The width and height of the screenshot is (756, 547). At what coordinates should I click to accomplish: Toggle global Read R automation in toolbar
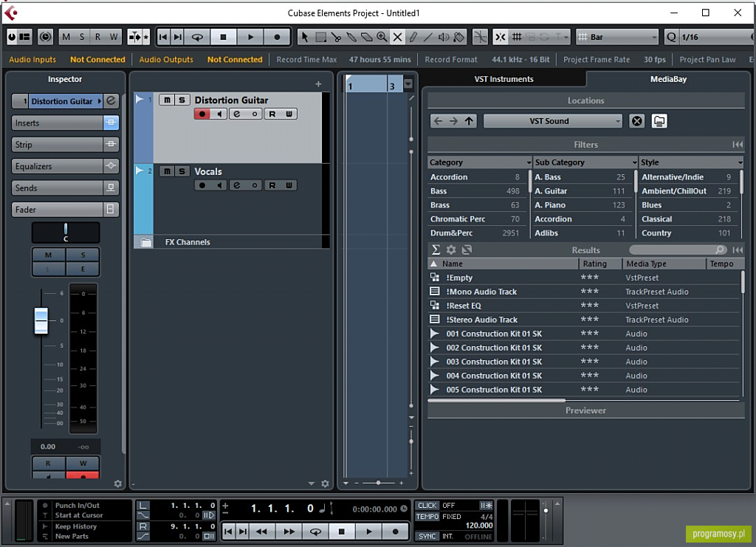coord(98,37)
